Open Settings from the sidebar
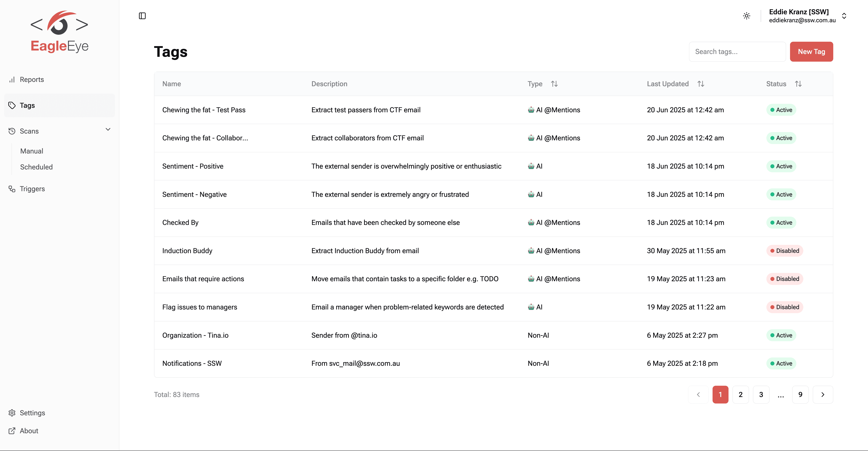This screenshot has width=868, height=451. point(32,413)
